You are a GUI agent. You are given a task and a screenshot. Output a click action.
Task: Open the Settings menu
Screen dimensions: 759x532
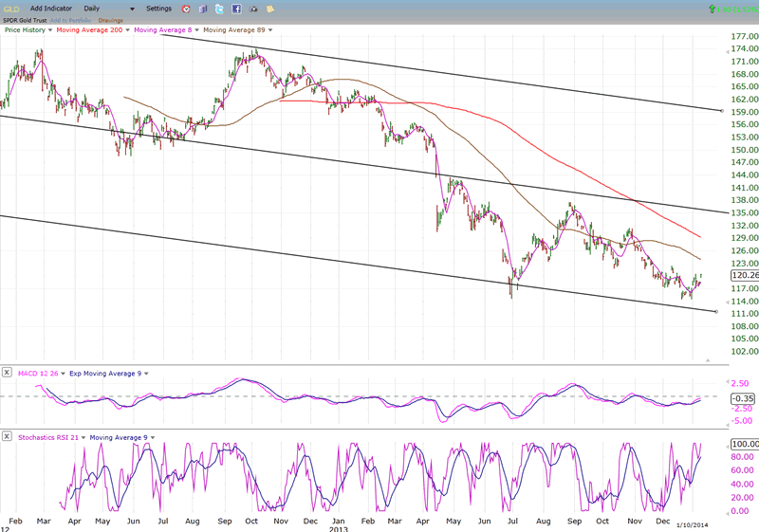tap(158, 9)
